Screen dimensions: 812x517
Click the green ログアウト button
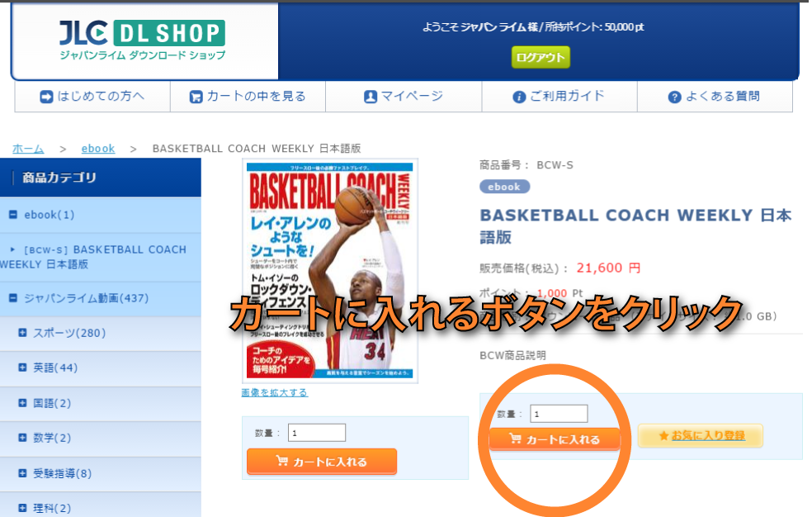tap(541, 57)
